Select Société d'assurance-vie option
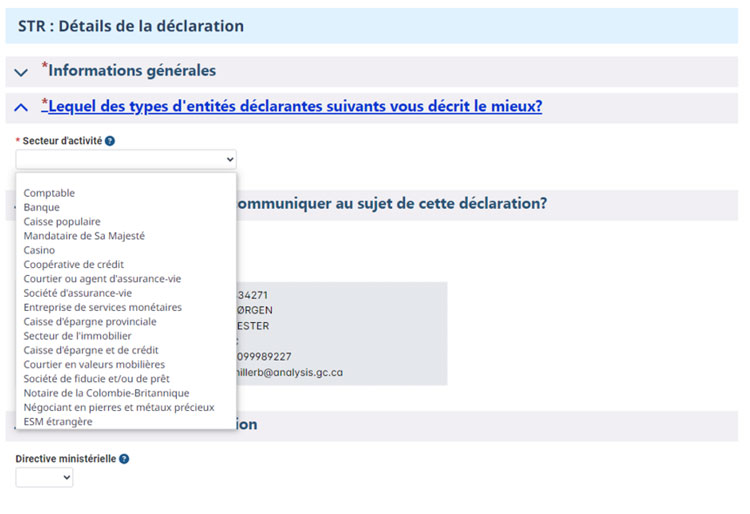The height and width of the screenshot is (514, 750). 77,293
